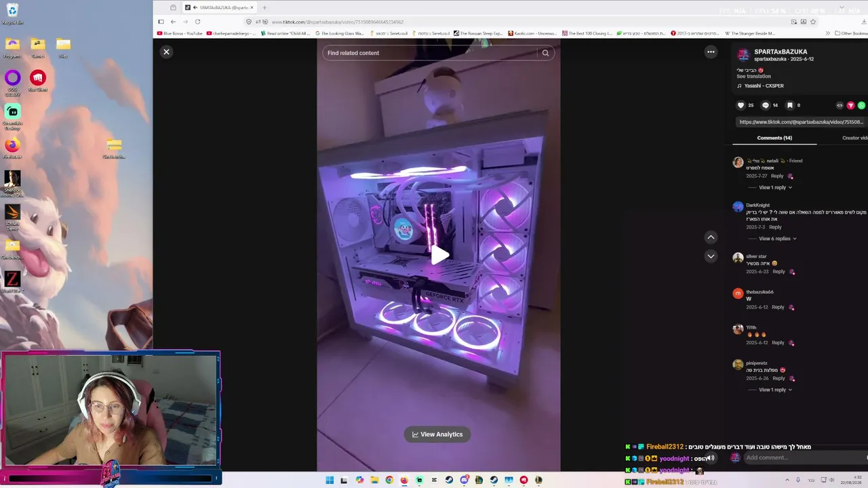Open the Games folder on the desktop

pyautogui.click(x=38, y=47)
